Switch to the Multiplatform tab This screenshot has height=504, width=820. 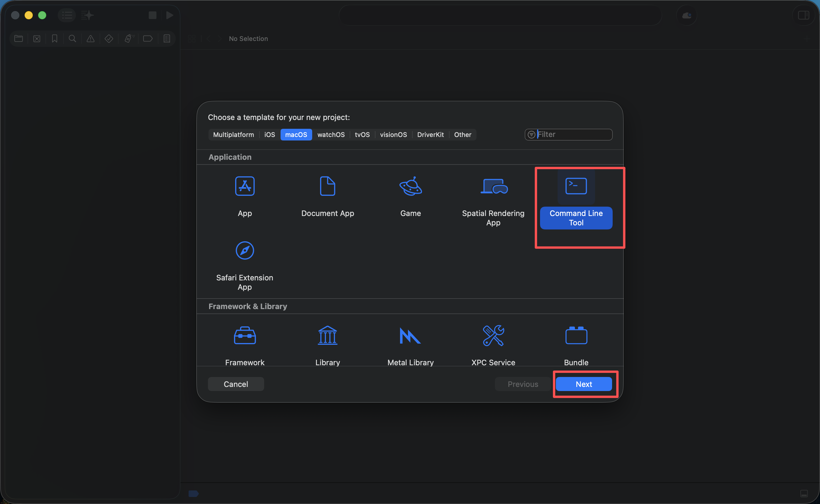coord(233,135)
